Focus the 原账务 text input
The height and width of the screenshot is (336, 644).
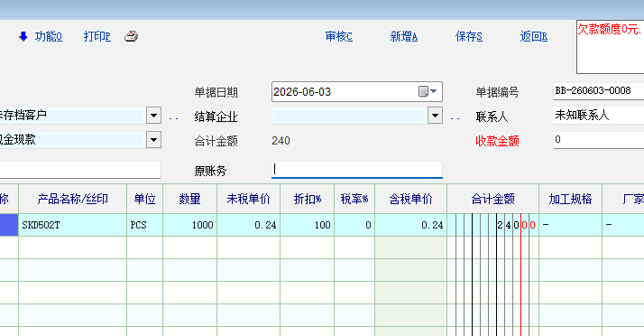click(356, 170)
